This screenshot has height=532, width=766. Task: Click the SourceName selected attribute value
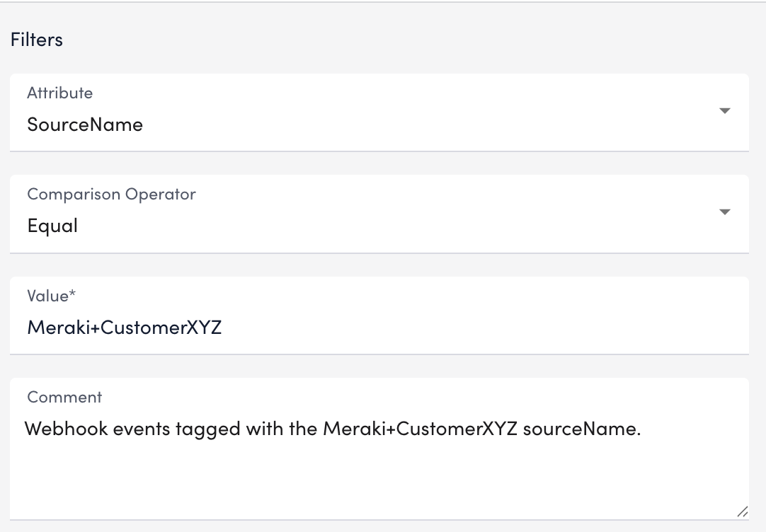coord(85,125)
